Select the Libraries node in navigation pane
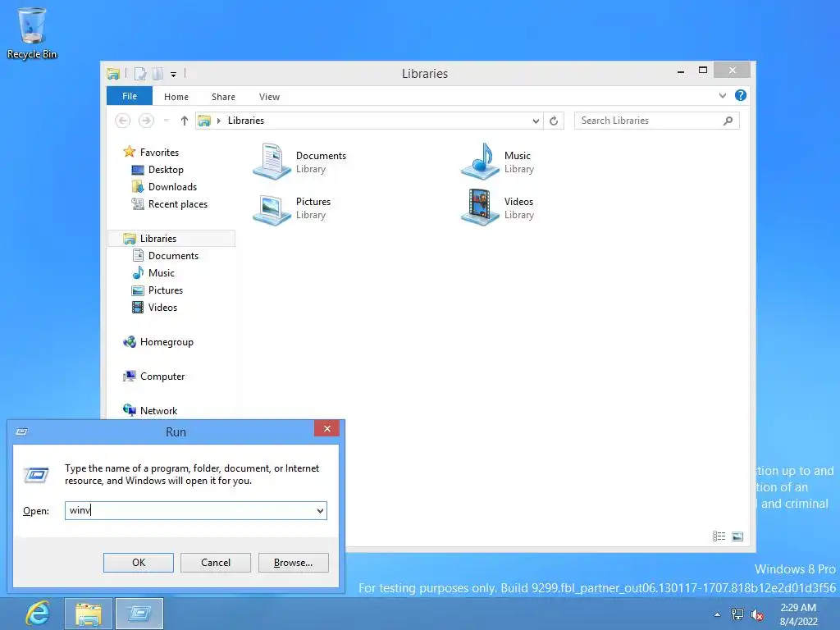The image size is (840, 630). 171,239
